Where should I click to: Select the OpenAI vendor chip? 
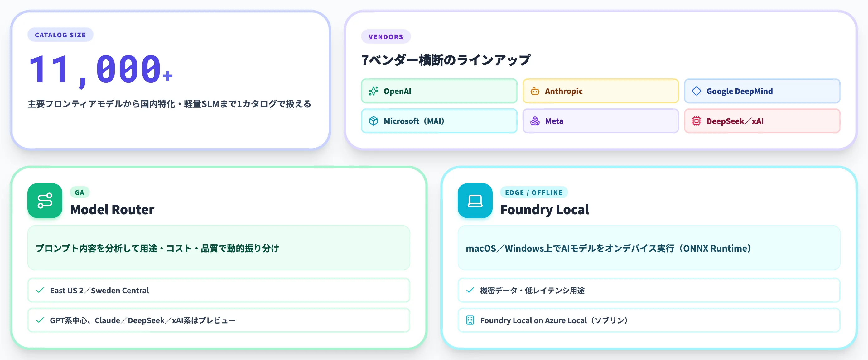click(439, 91)
